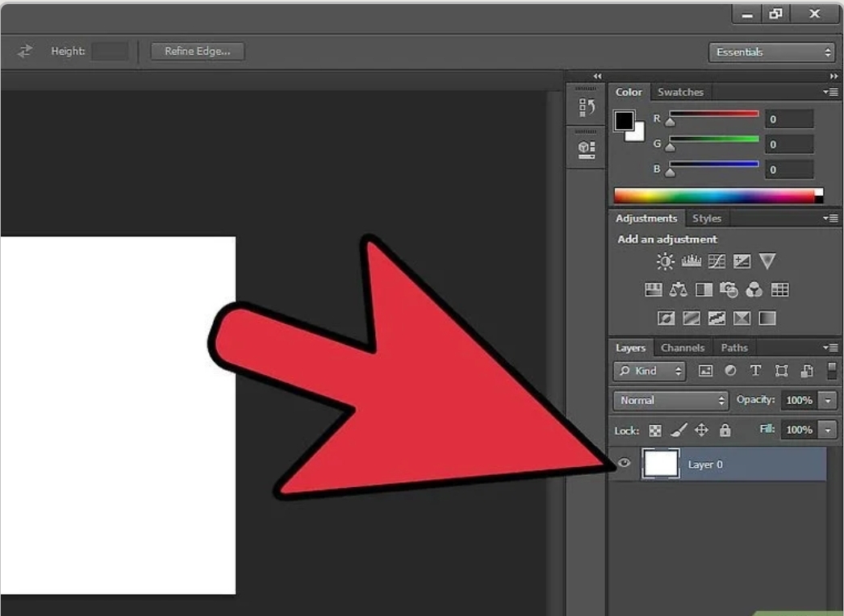Screen dimensions: 844x616
Task: Add a Channel Mixer adjustment
Action: pos(754,290)
